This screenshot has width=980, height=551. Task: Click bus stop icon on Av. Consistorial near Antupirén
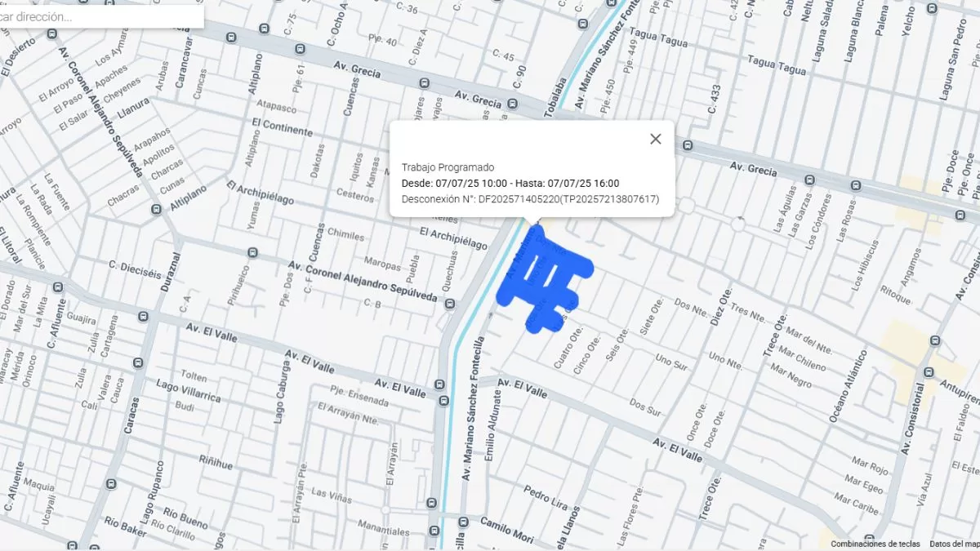(x=929, y=372)
